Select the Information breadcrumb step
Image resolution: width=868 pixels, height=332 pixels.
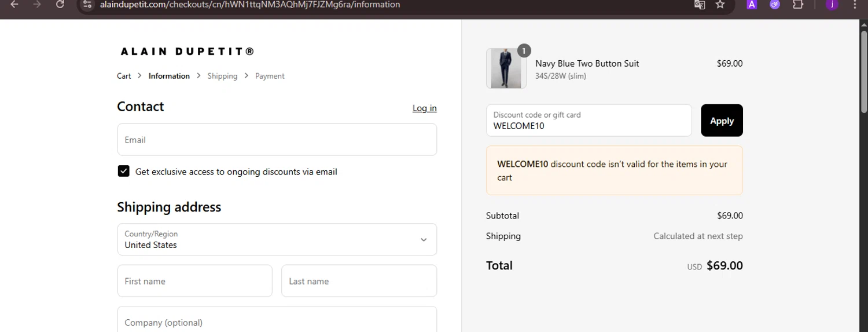[169, 76]
